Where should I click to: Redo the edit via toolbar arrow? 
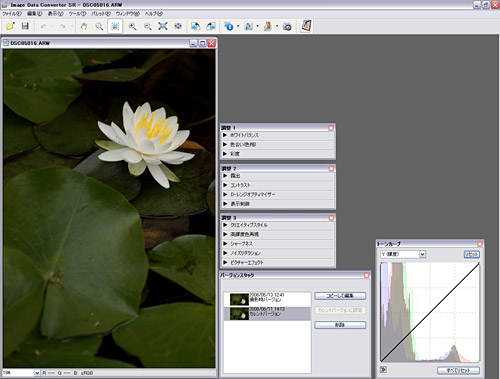pyautogui.click(x=62, y=26)
